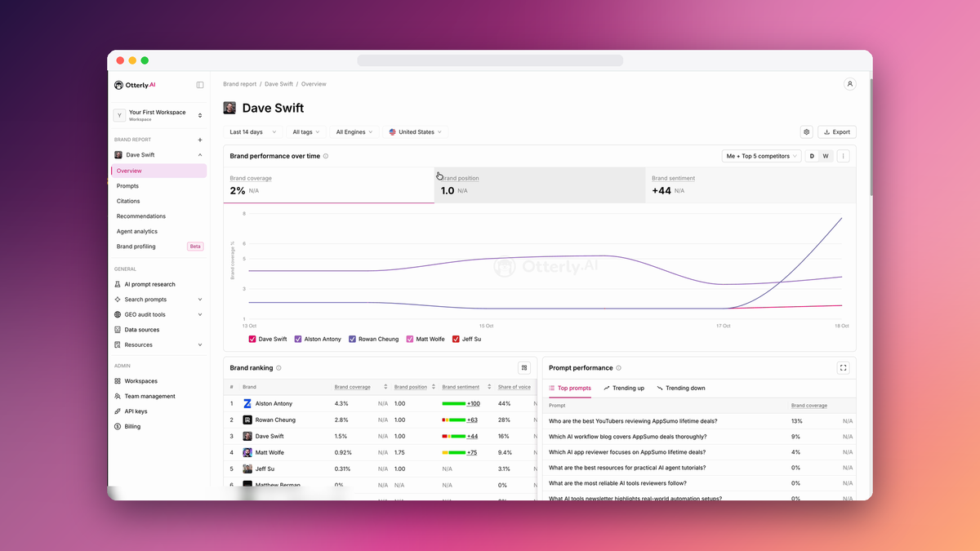Collapse the sidebar with the panel icon
Viewport: 980px width, 551px height.
(x=200, y=85)
